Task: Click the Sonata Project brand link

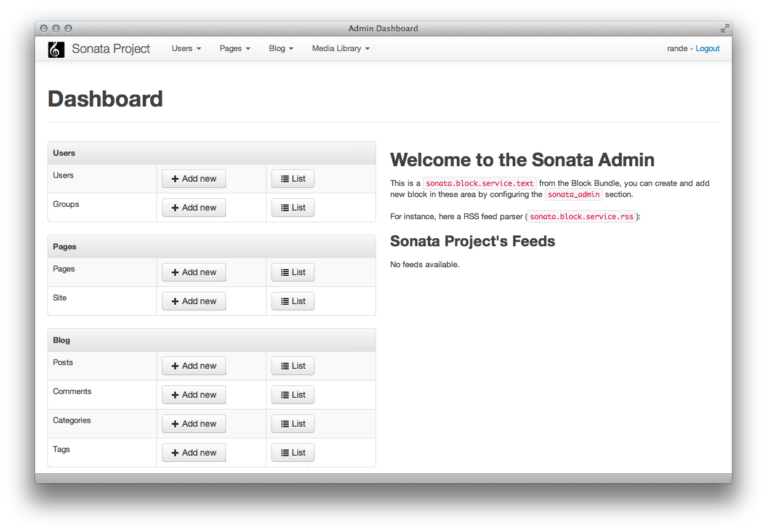Action: tap(111, 49)
